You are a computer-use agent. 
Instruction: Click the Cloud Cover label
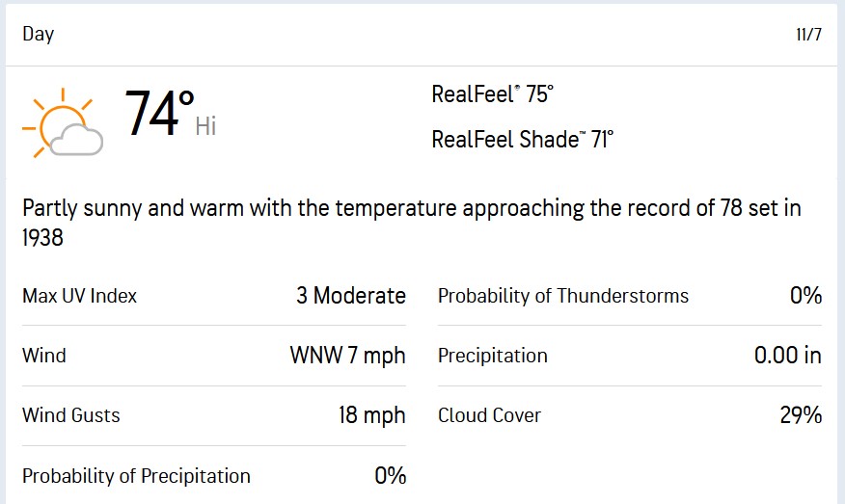pos(489,415)
